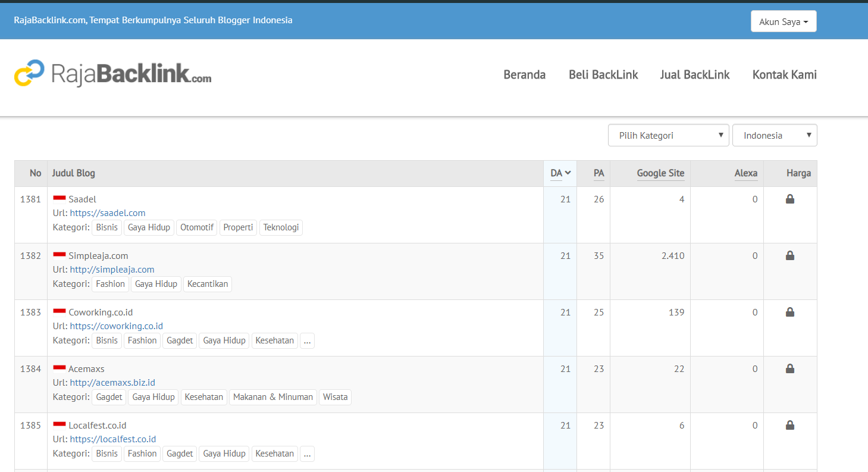Sort the table by Google Site column
Screen dimensions: 868x472
point(660,173)
